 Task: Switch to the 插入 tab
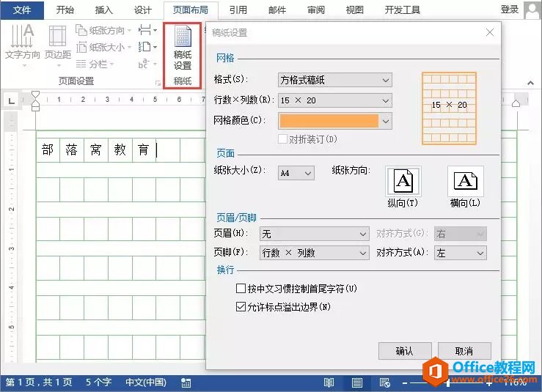[104, 10]
